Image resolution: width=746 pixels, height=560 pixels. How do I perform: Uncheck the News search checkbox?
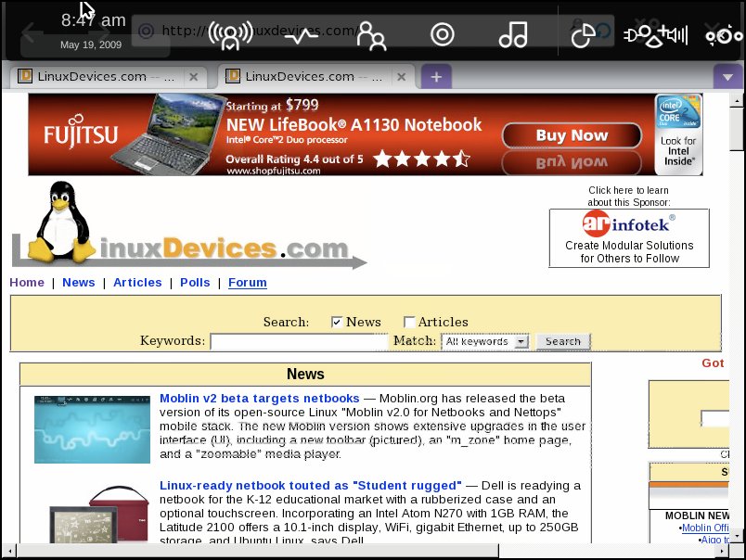[x=337, y=323]
